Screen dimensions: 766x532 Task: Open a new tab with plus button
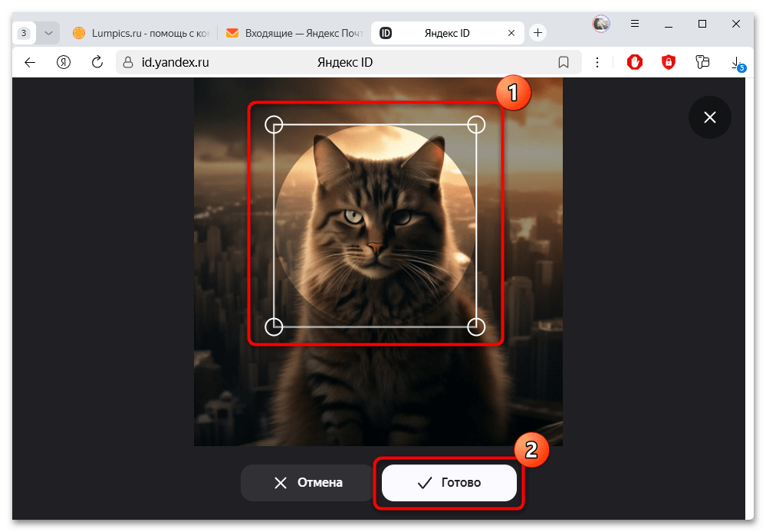(x=538, y=33)
